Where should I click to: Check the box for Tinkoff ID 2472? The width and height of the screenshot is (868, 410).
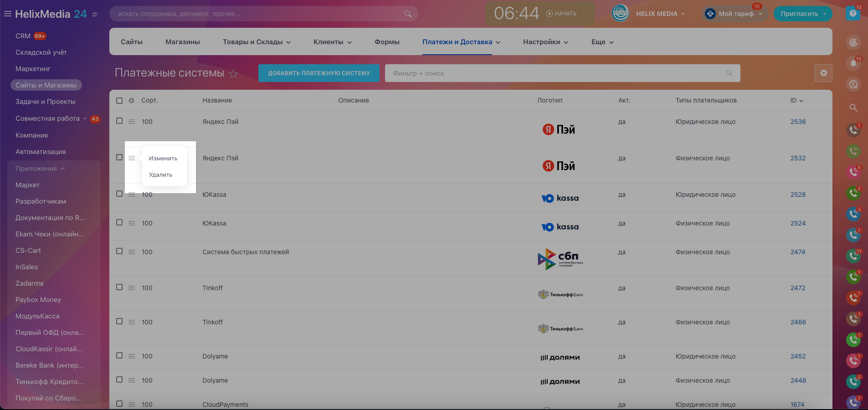point(119,287)
